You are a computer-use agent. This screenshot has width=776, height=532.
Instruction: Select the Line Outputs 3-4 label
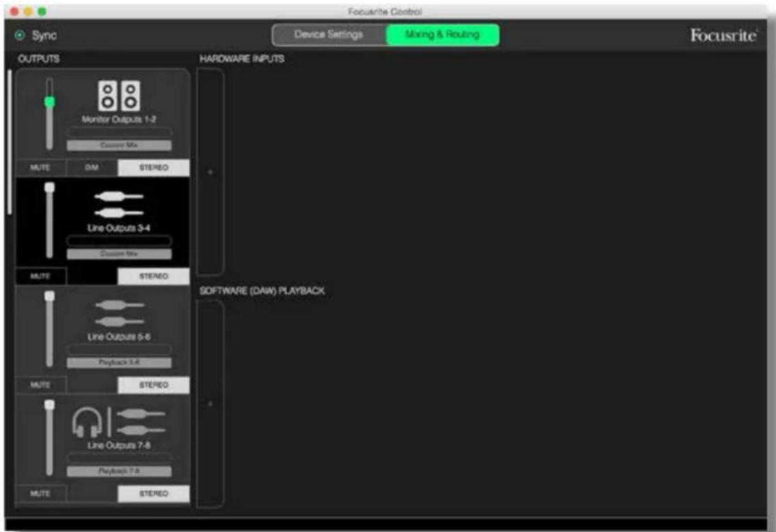click(119, 228)
